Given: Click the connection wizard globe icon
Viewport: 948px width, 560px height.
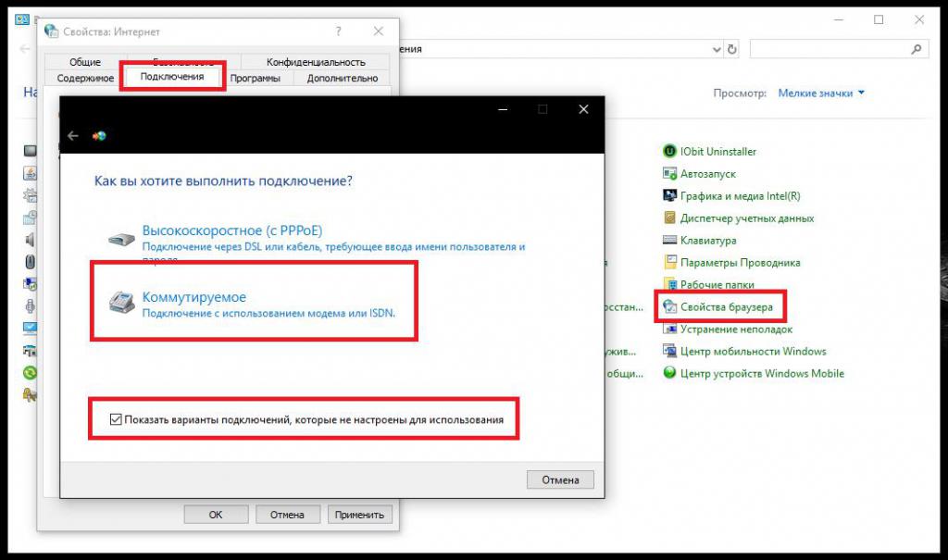Looking at the screenshot, I should pyautogui.click(x=99, y=136).
